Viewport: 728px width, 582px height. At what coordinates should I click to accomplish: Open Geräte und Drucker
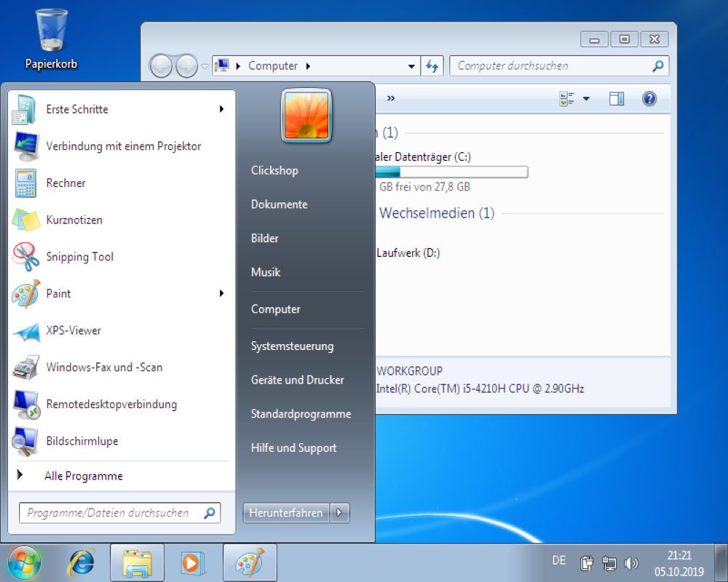pyautogui.click(x=298, y=380)
